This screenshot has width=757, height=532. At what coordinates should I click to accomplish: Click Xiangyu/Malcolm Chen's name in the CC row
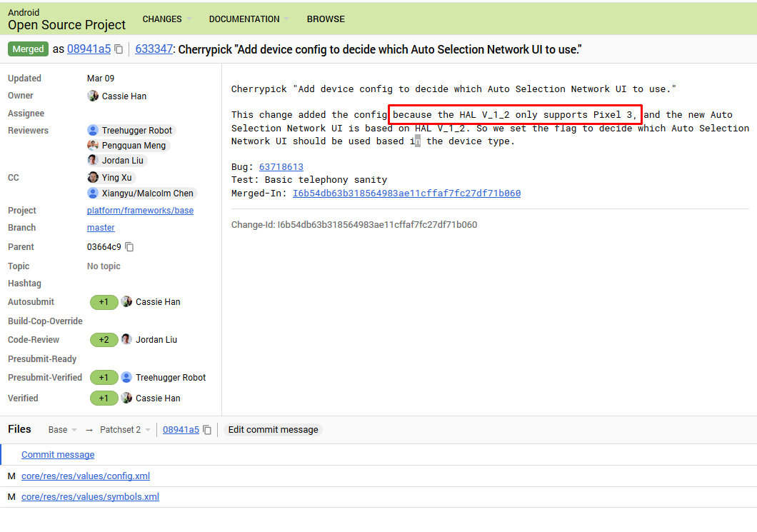pyautogui.click(x=148, y=193)
